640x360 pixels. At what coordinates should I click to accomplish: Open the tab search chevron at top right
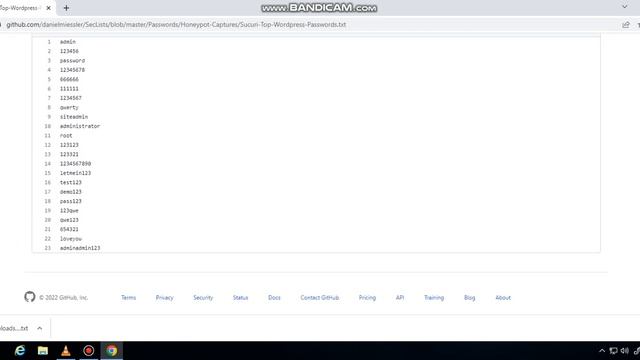(624, 7)
